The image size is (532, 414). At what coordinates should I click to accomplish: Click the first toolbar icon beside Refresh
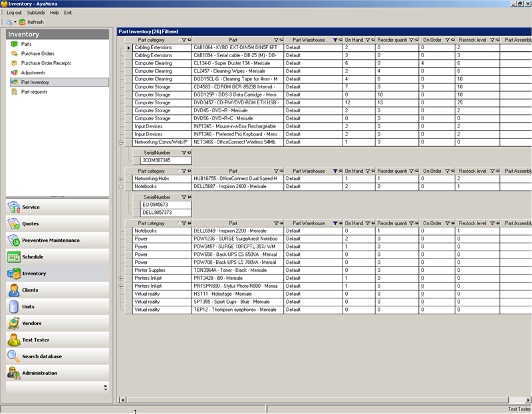click(9, 22)
